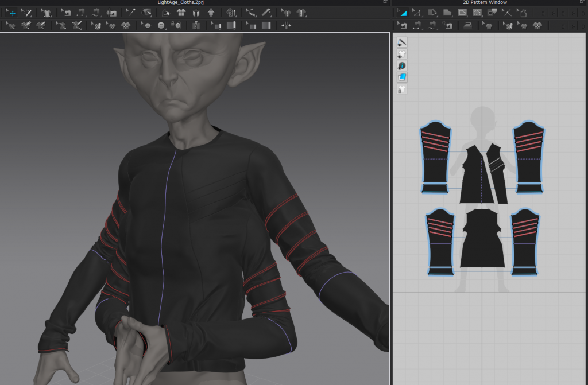Toggle pattern shirt visibility eye icon
Image resolution: width=588 pixels, height=385 pixels.
tap(403, 54)
